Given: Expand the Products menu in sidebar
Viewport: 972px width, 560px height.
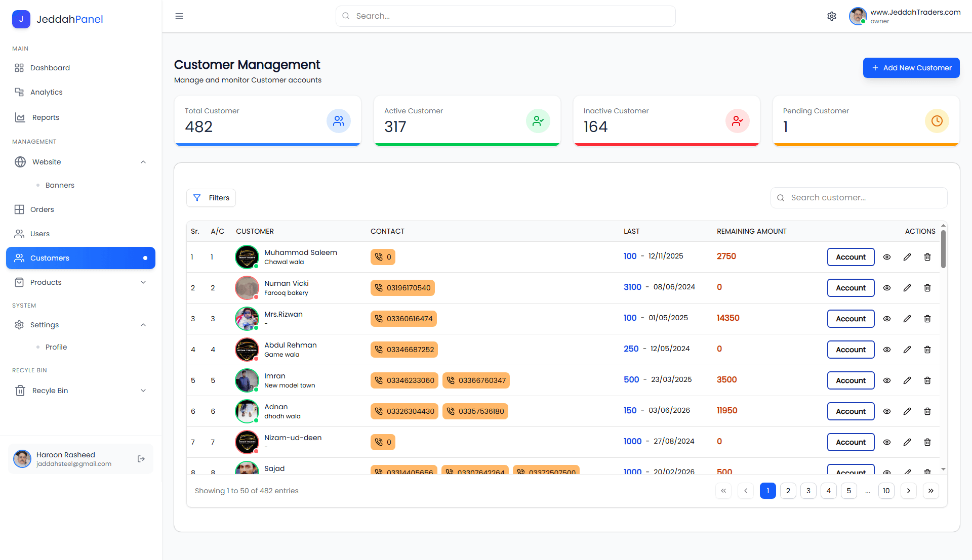Looking at the screenshot, I should tap(143, 282).
